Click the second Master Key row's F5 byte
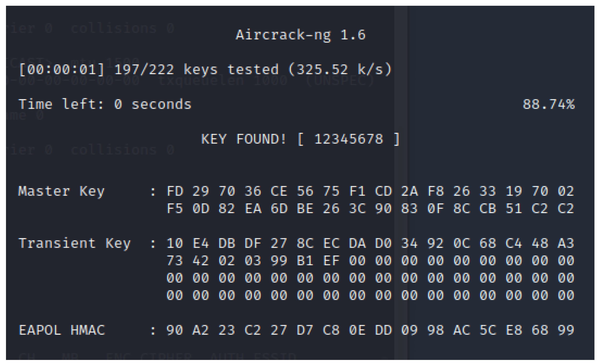599x364 pixels. tap(175, 209)
